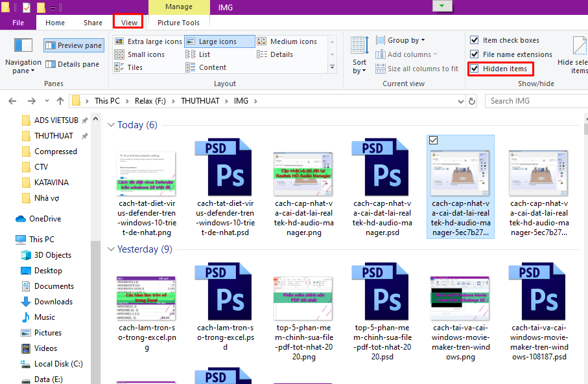Viewport: 588px width, 384px height.
Task: Select top-5-phan-mem pdf 2020.psd file
Action: [382, 291]
